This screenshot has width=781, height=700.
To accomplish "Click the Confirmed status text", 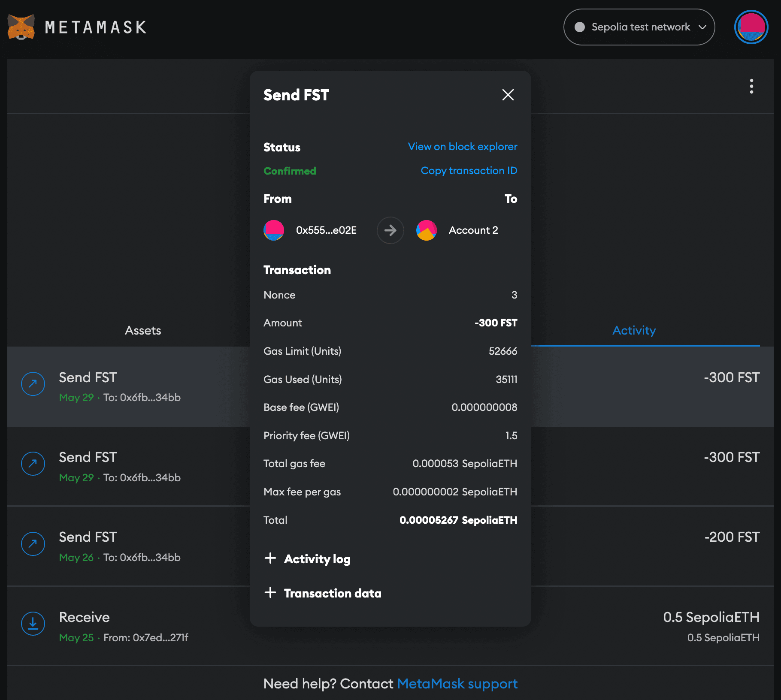I will [290, 171].
